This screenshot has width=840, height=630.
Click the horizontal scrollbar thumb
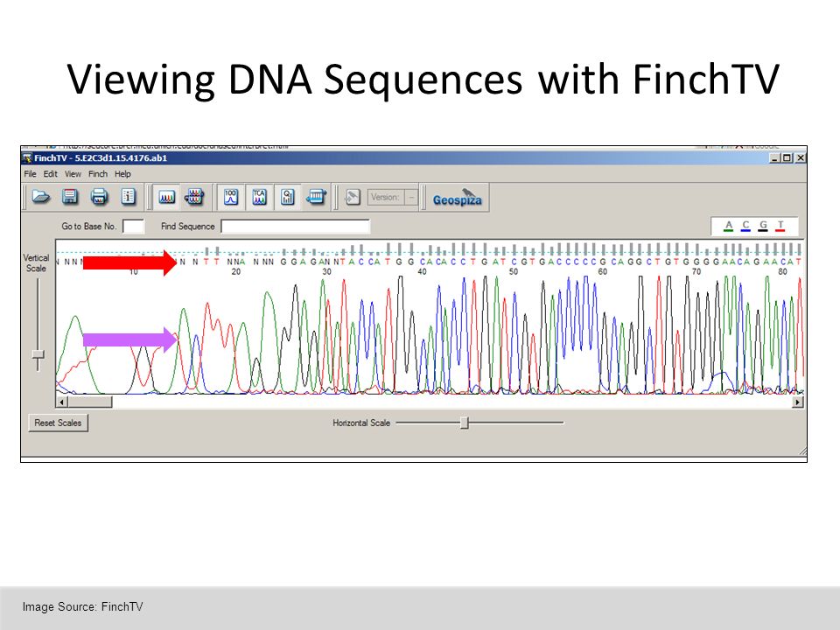click(90, 402)
